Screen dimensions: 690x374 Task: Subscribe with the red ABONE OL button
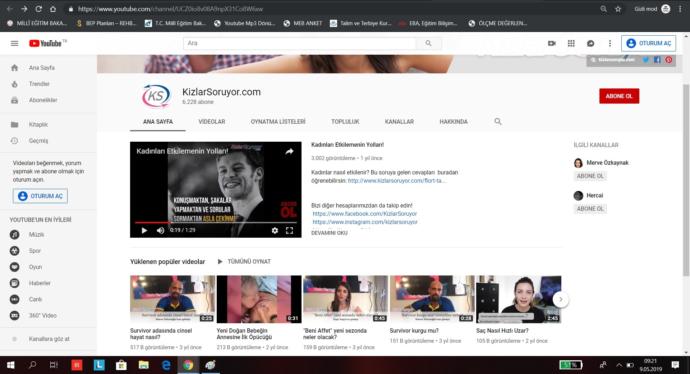tap(619, 96)
